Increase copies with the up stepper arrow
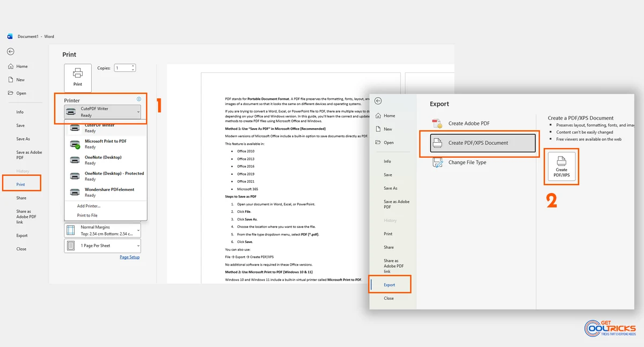 (133, 66)
